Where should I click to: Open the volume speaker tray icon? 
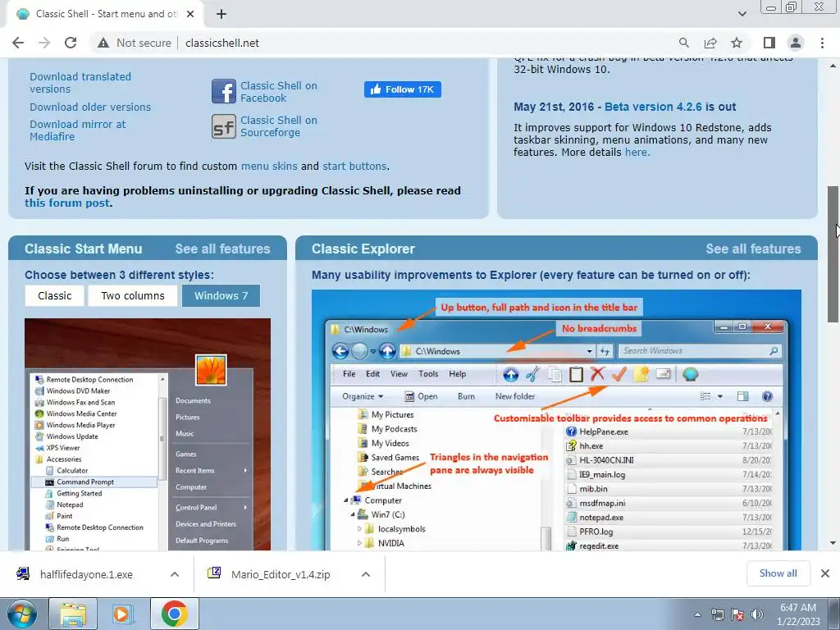[x=757, y=614]
